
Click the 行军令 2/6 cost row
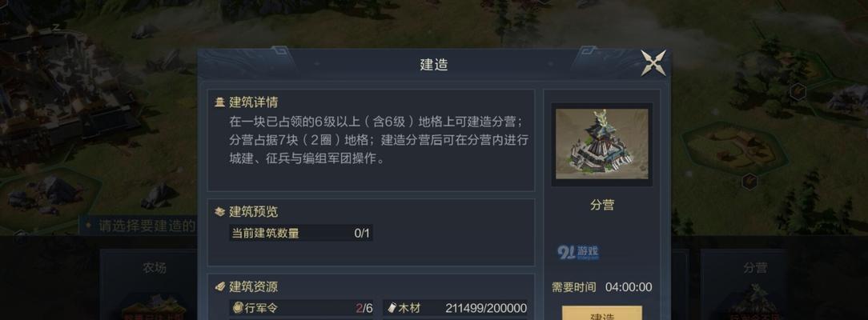click(301, 308)
